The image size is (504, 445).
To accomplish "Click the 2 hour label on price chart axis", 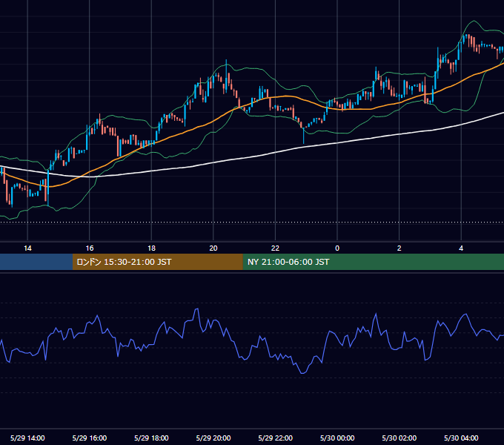I will coord(399,248).
